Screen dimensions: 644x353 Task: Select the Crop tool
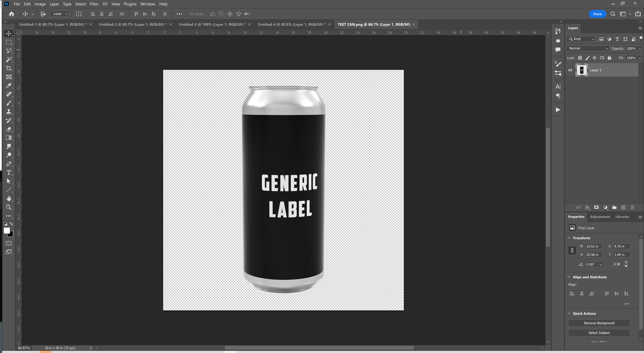pos(9,68)
